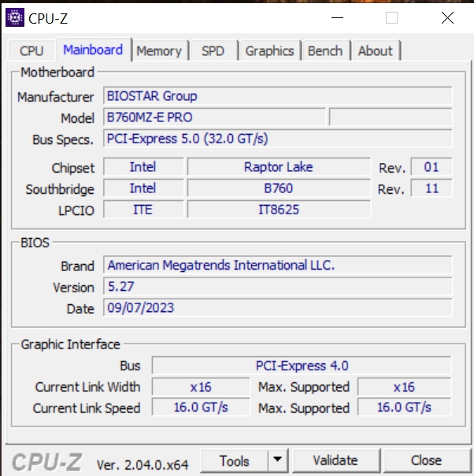Minimize the CPU-Z window
This screenshot has width=474, height=476.
337,18
